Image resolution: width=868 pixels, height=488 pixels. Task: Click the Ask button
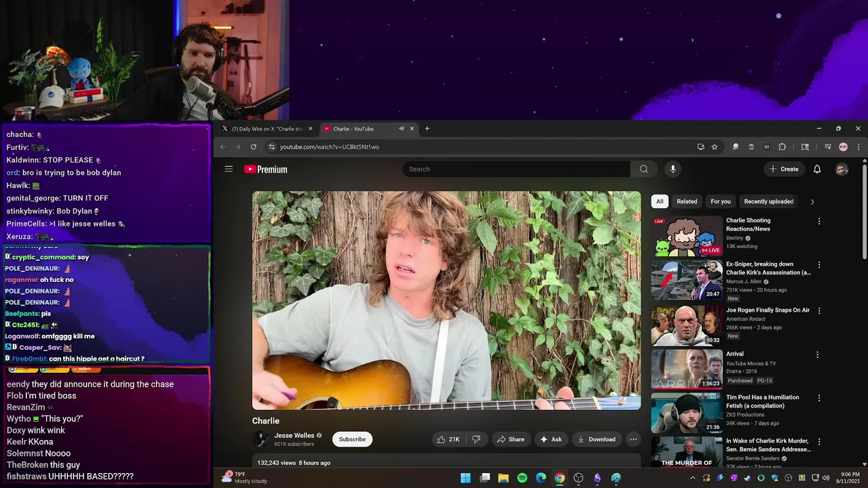551,439
